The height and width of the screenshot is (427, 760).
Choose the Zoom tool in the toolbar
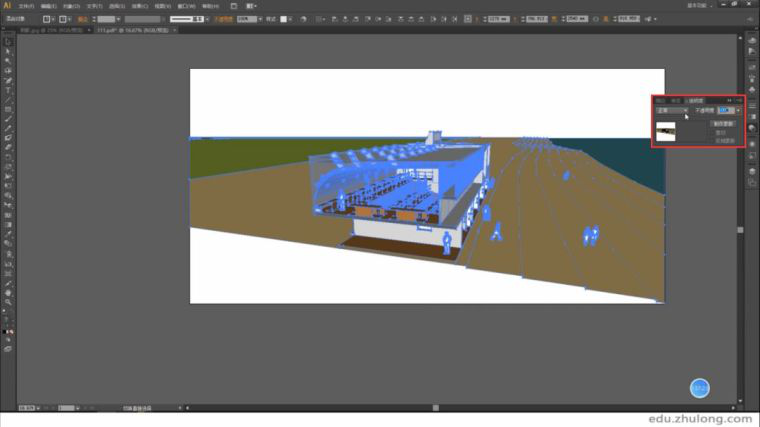(x=8, y=301)
